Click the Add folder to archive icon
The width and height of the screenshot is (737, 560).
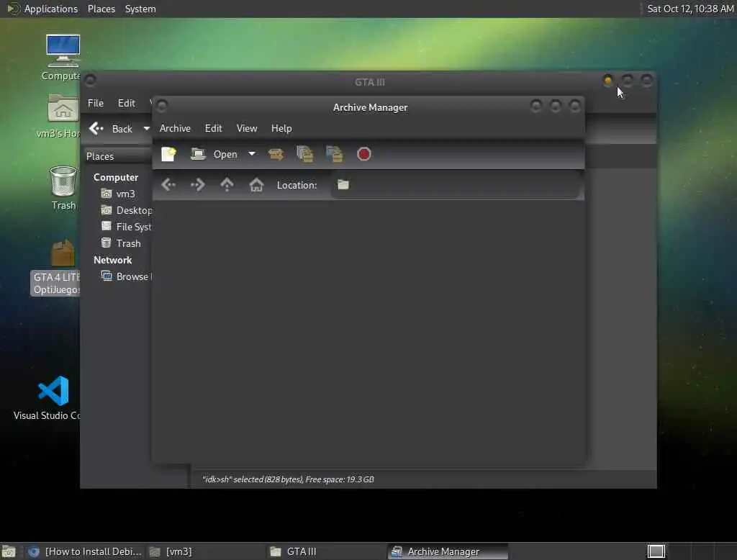coord(334,154)
